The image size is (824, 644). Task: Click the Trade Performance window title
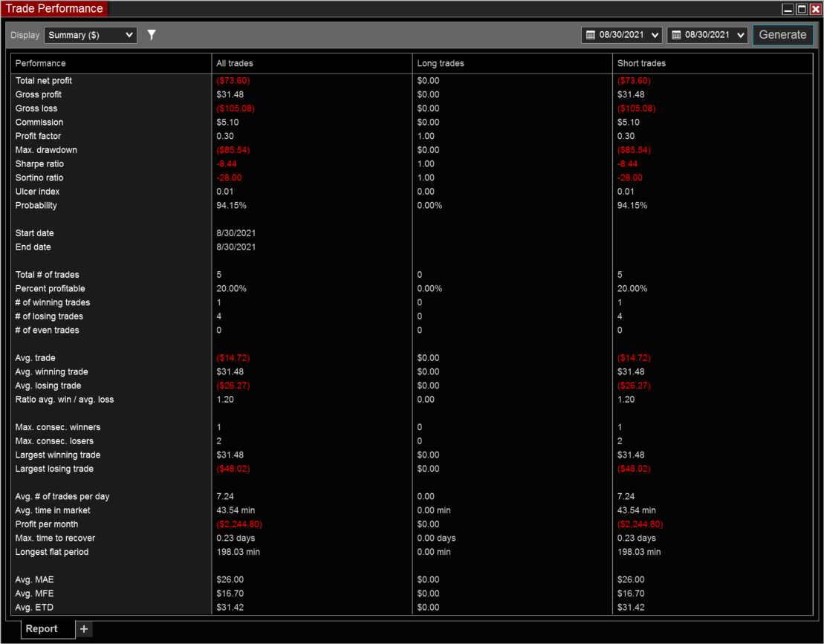click(54, 8)
